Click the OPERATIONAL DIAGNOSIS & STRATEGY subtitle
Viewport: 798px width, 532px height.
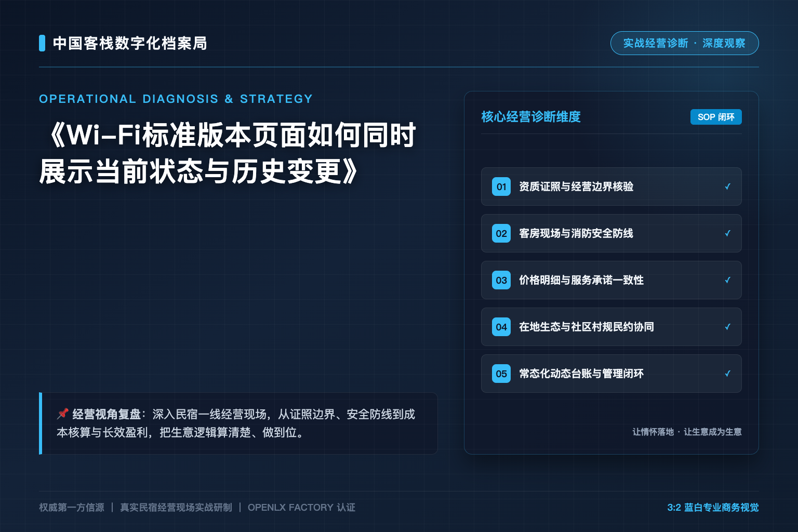click(x=176, y=99)
